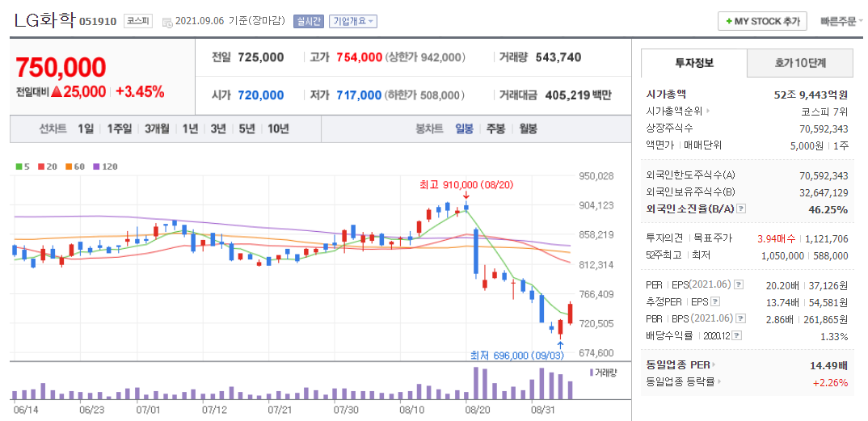
Task: Select the 3년 line chart period
Action: click(219, 129)
